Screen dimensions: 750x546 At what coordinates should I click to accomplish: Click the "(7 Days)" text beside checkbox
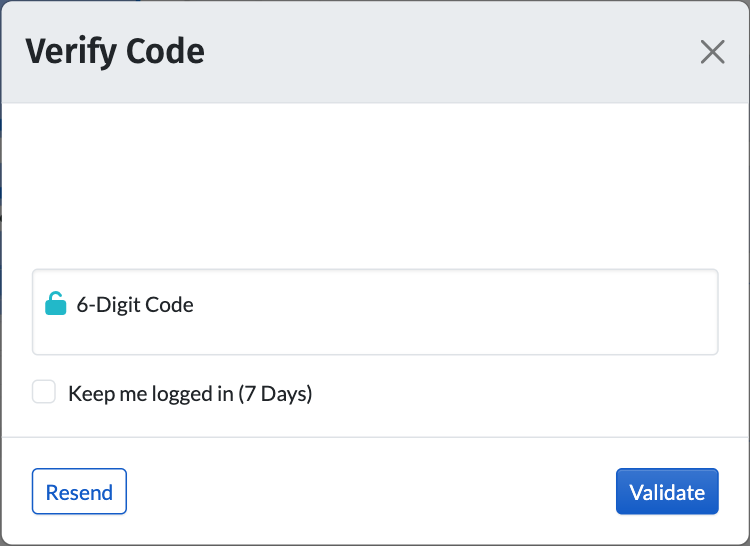(x=275, y=394)
